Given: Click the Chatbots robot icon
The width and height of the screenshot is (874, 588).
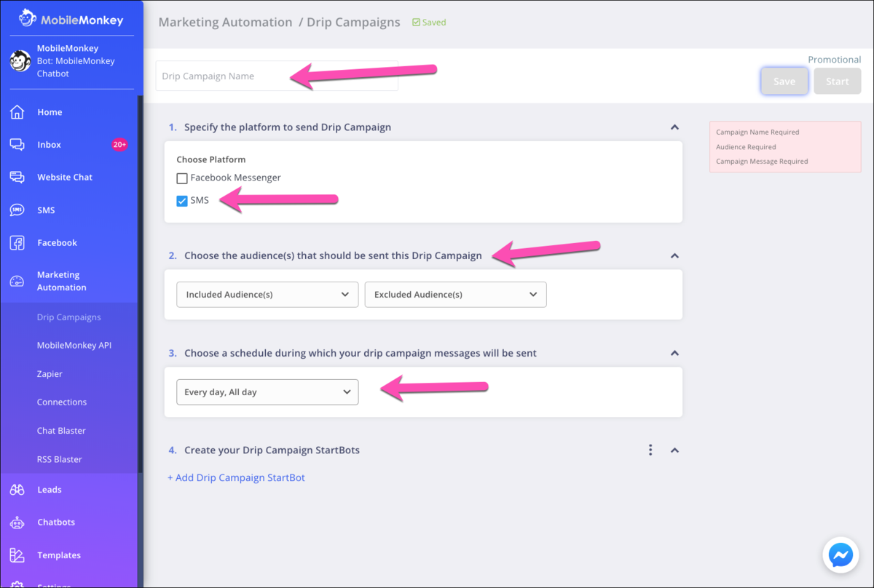Looking at the screenshot, I should 17,523.
